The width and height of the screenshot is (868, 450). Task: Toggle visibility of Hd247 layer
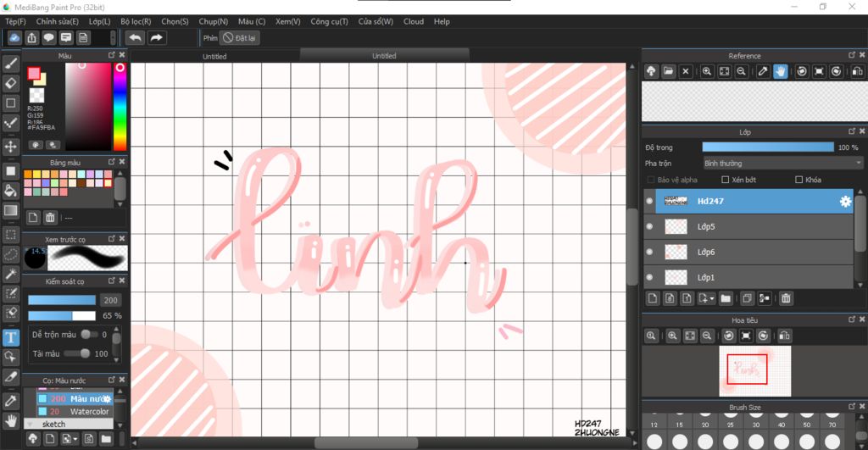click(649, 202)
